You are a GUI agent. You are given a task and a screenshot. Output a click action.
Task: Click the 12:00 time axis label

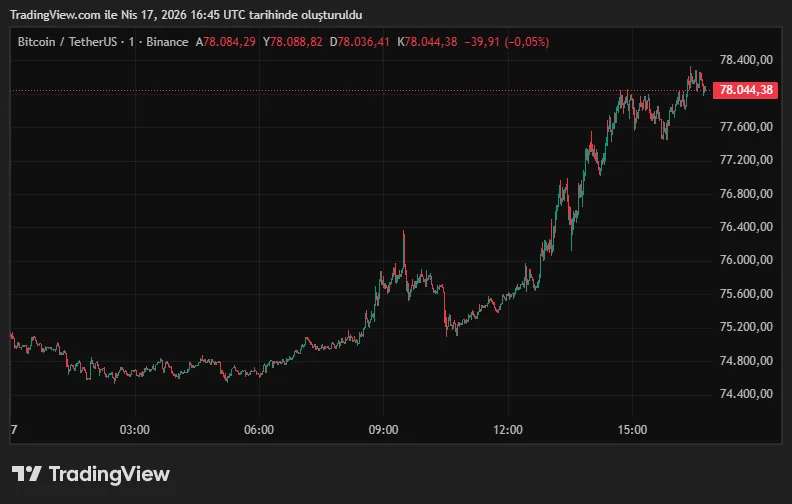click(x=508, y=430)
